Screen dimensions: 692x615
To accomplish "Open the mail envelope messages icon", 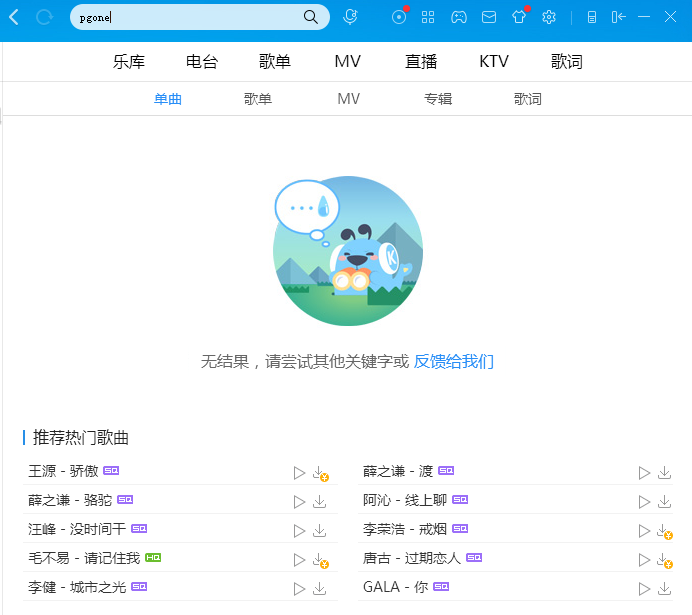I will coord(489,17).
